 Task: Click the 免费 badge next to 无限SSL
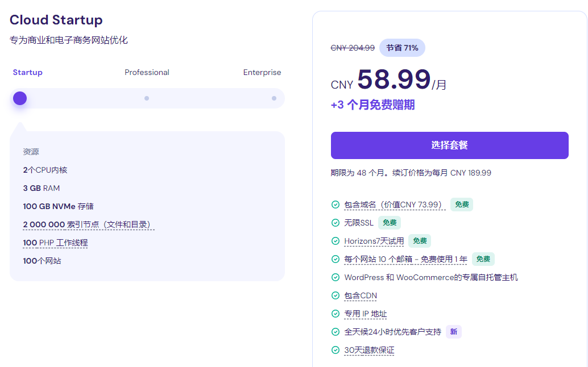click(389, 222)
